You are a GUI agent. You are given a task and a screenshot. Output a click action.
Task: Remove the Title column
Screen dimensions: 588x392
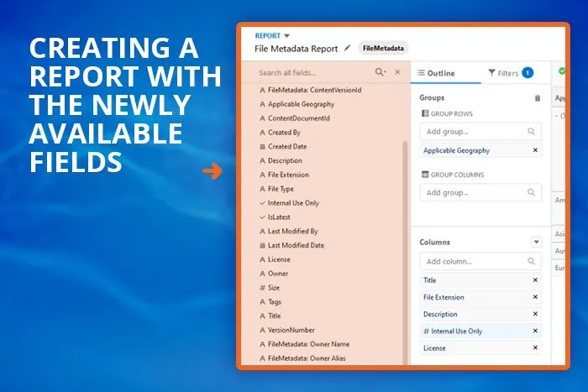[536, 280]
